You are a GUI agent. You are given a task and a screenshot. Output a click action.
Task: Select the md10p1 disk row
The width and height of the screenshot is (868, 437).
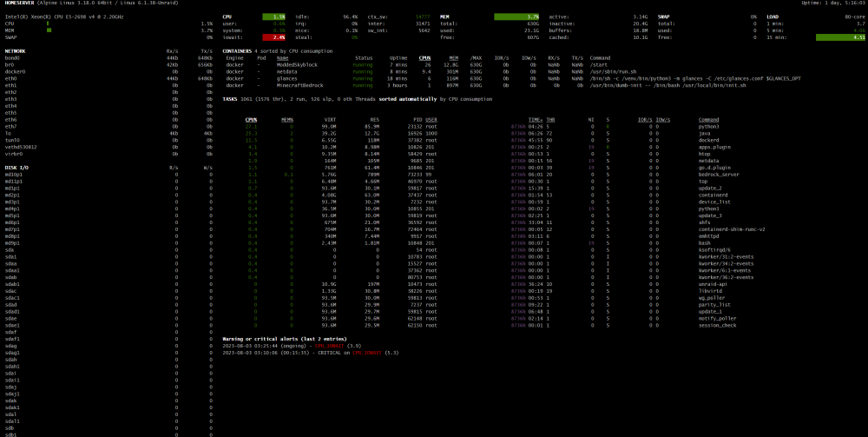pyautogui.click(x=108, y=175)
